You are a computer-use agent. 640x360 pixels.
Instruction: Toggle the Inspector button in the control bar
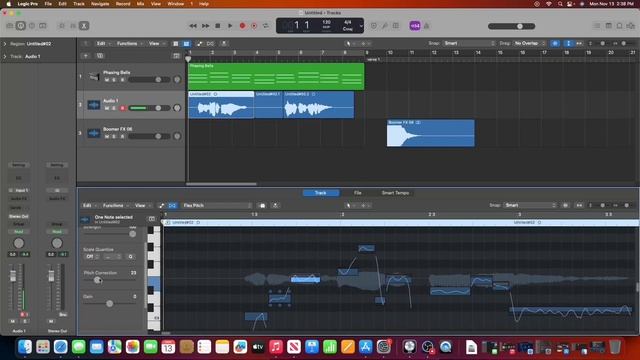coord(20,26)
